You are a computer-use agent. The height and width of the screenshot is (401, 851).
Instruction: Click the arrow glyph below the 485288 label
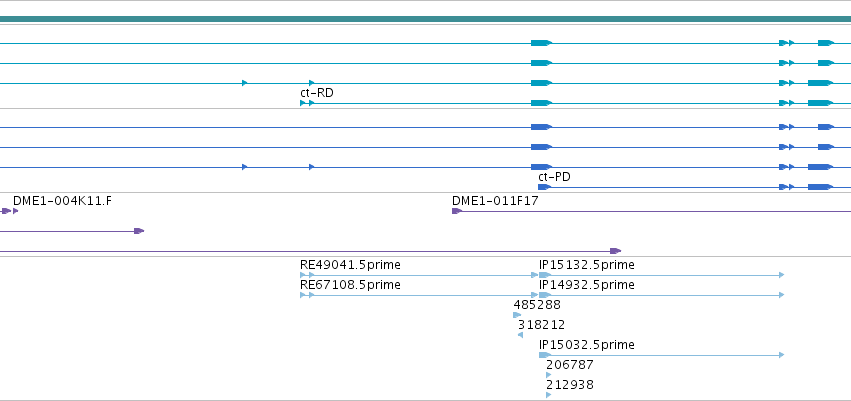[517, 315]
